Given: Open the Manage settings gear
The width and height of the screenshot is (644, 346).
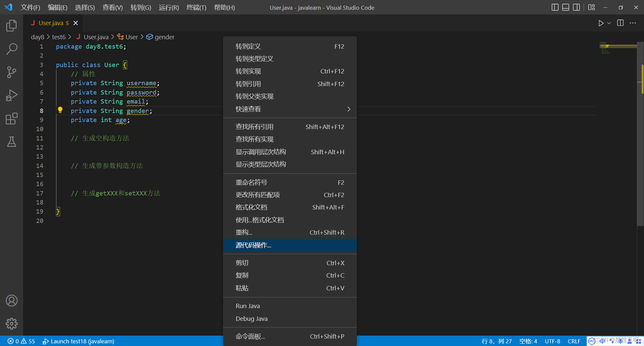Looking at the screenshot, I should tap(12, 324).
